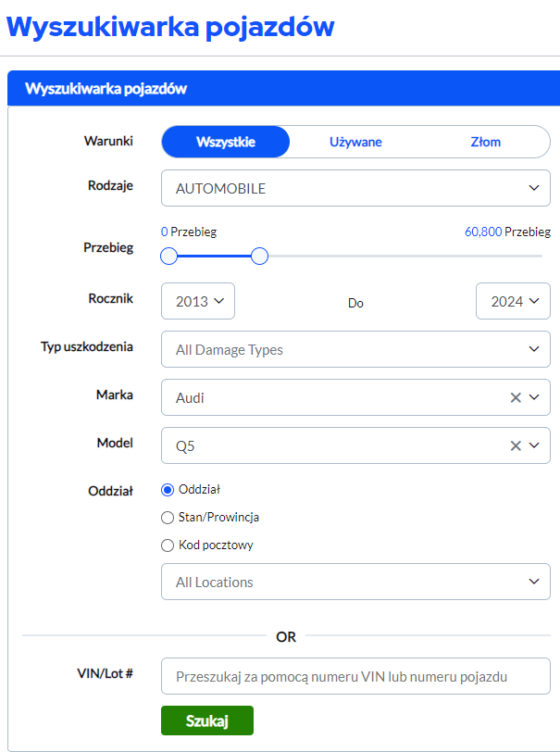
Task: Expand the Marka dropdown chevron
Action: pyautogui.click(x=534, y=397)
